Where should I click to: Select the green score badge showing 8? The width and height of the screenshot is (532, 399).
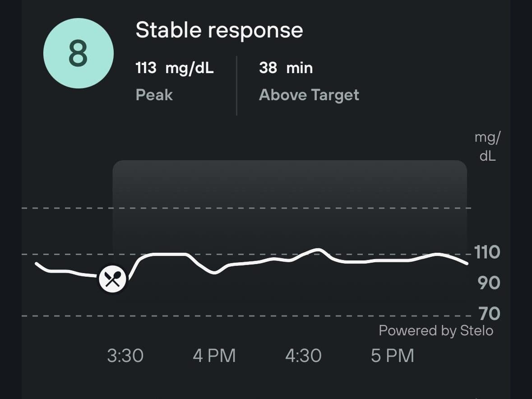pos(79,52)
